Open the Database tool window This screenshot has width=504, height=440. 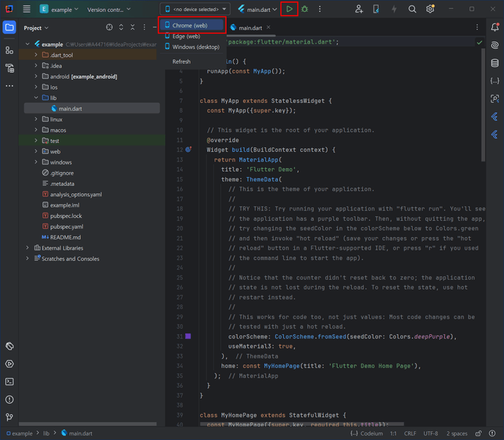coord(494,63)
